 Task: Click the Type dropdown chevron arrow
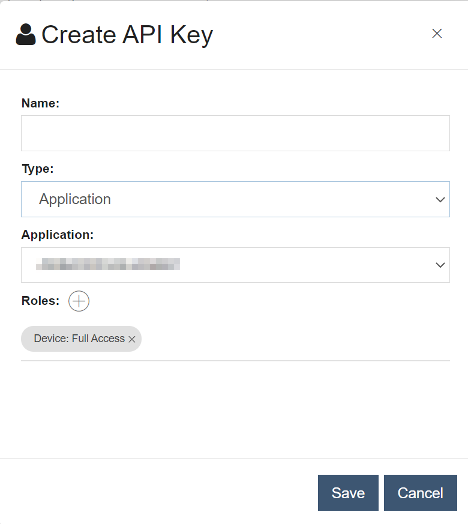(x=440, y=200)
